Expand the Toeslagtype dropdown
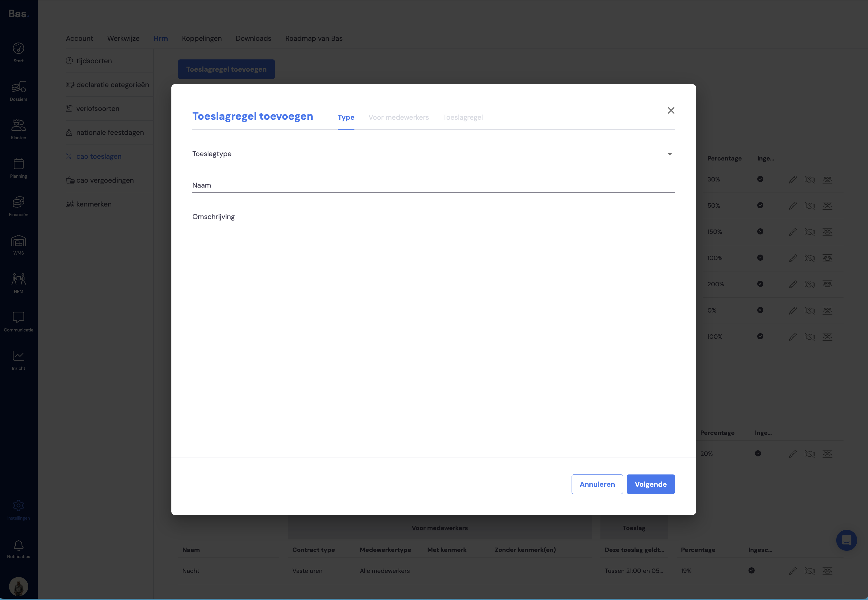The height and width of the screenshot is (600, 868). (x=433, y=154)
